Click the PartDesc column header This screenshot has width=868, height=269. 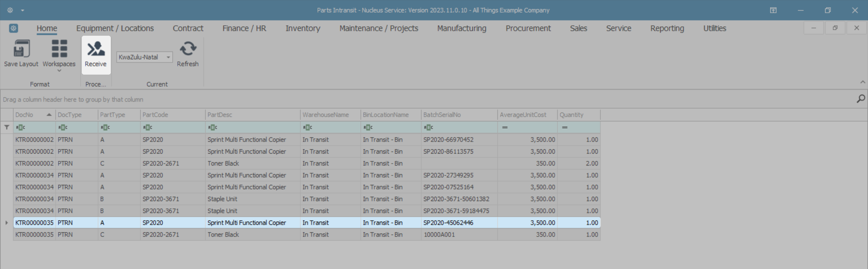(253, 115)
